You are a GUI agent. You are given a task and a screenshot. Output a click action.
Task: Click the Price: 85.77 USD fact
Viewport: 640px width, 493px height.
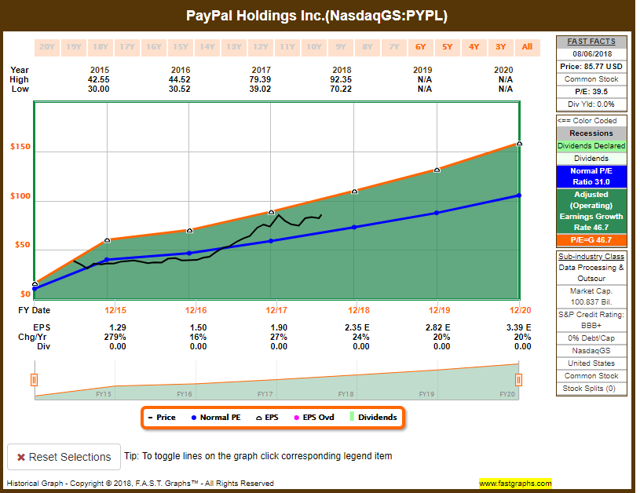coord(591,67)
